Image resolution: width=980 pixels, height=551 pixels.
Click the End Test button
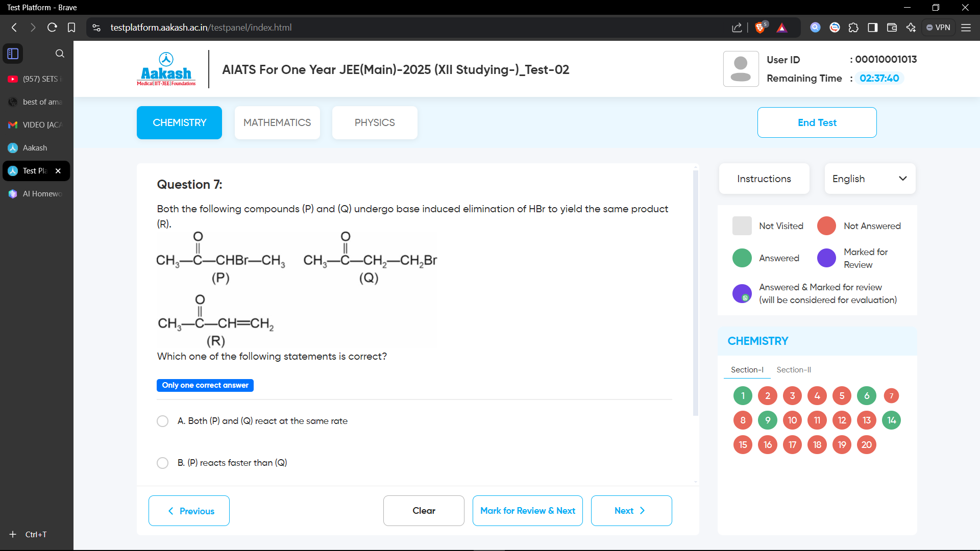point(817,122)
